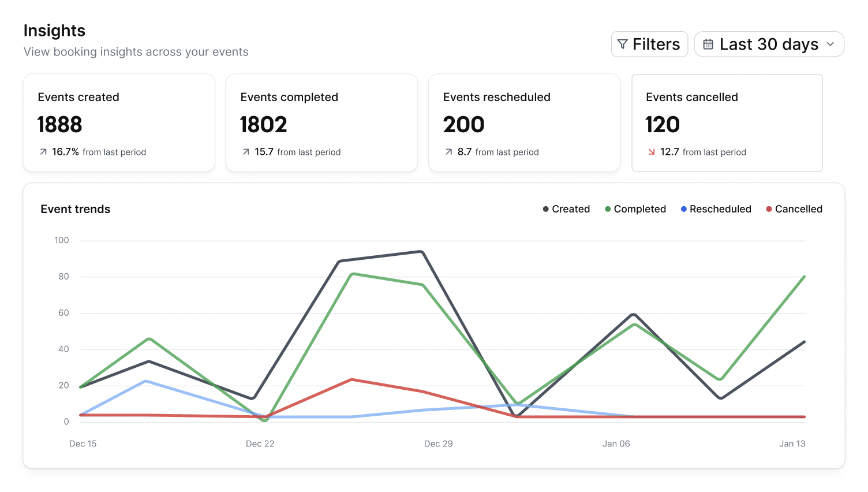Select the Events cancelled card

click(727, 123)
